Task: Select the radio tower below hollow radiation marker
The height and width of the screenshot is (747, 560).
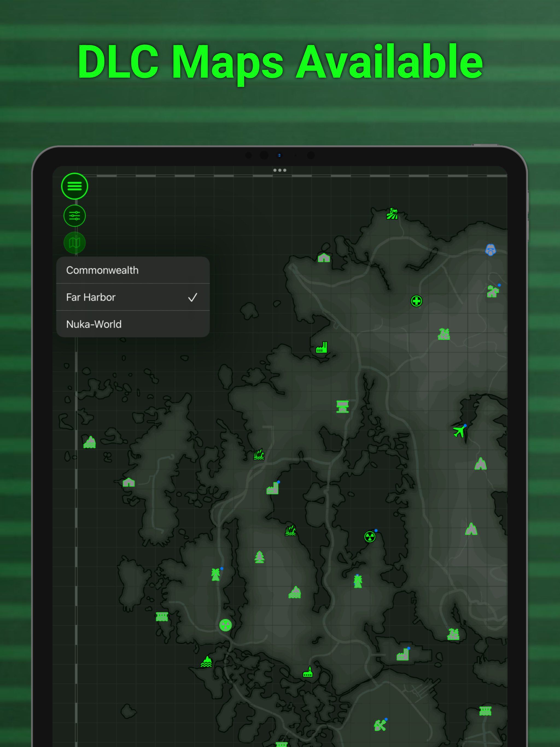Action: pyautogui.click(x=358, y=581)
